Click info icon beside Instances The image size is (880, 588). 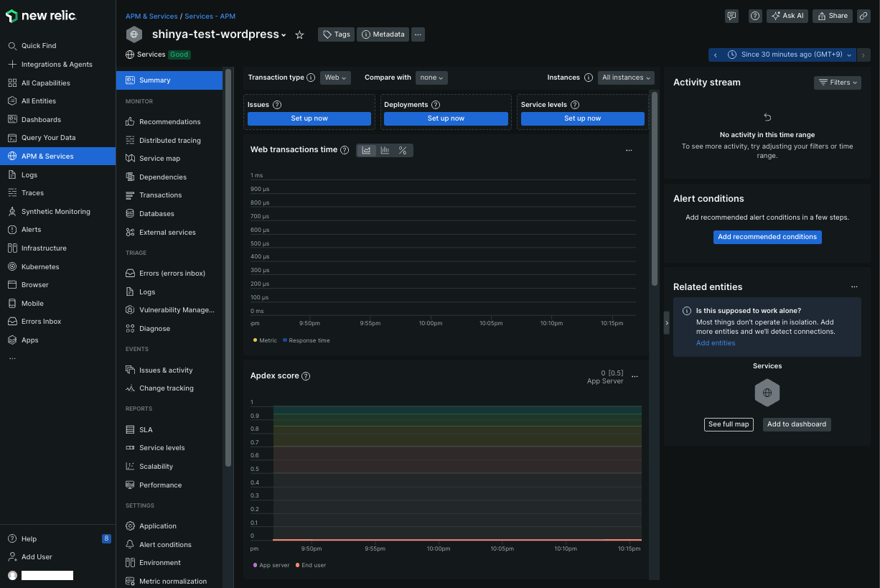coord(589,78)
